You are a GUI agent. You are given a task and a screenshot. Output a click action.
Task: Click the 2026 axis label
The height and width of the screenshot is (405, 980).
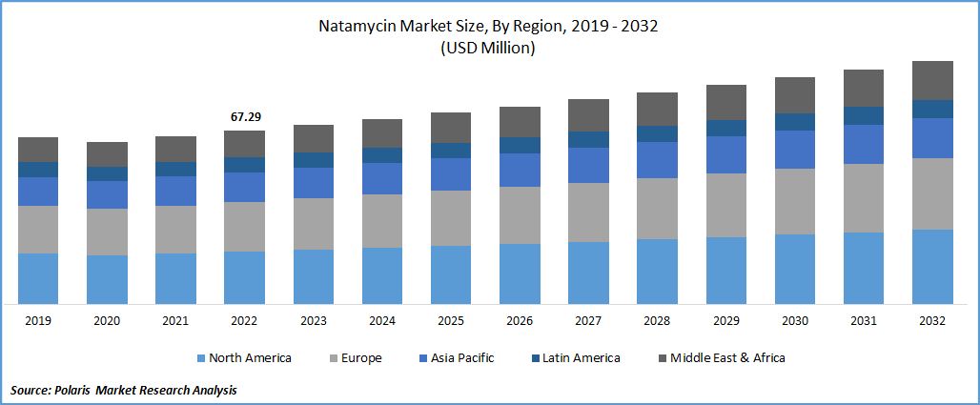[x=520, y=320]
